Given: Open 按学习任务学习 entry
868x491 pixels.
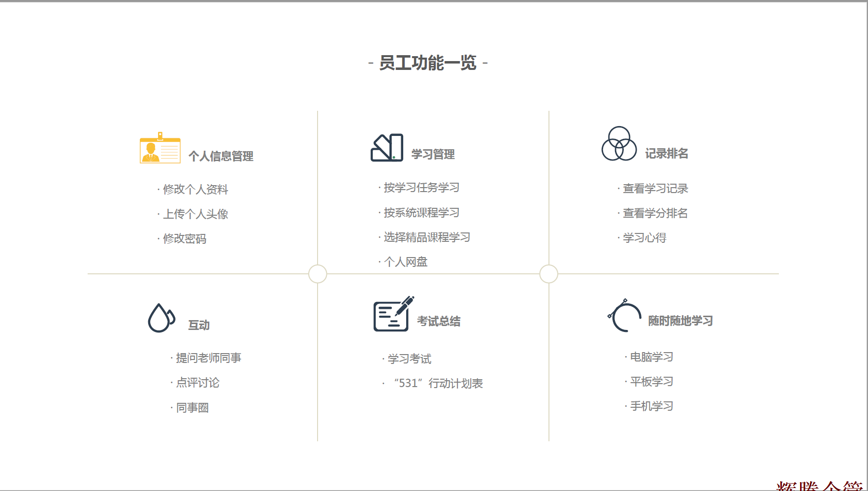Looking at the screenshot, I should 421,188.
